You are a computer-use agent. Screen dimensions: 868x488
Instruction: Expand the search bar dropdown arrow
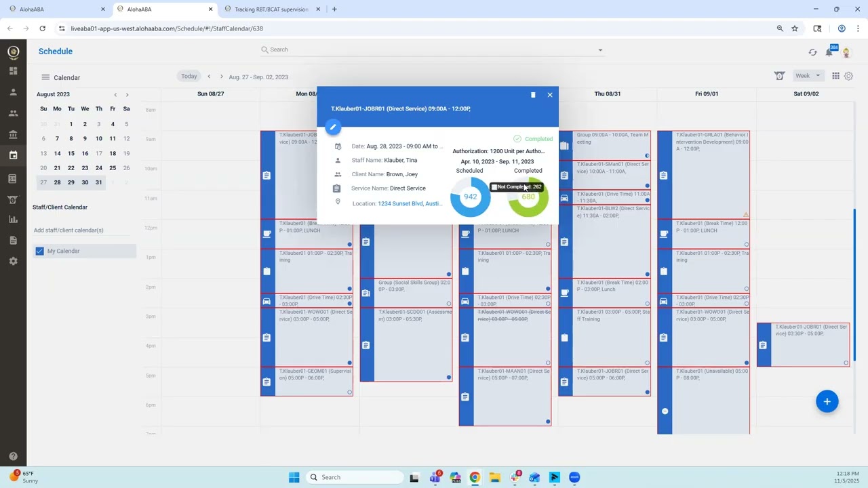(x=600, y=50)
